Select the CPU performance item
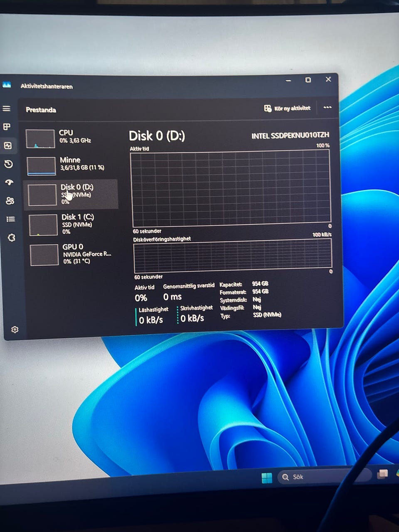Viewport: 399px width, 532px height. pos(70,138)
